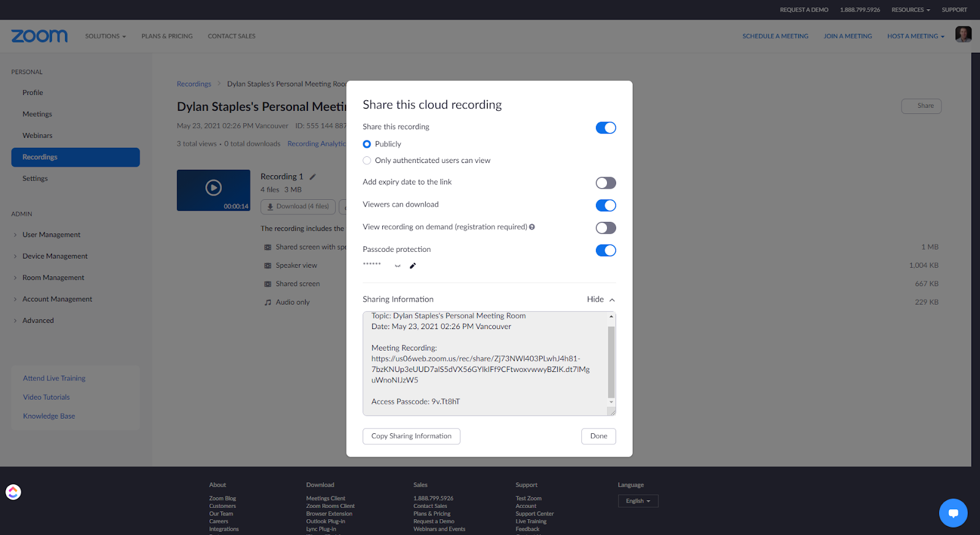
Task: Click Zoom Blog in the footer
Action: (x=222, y=499)
